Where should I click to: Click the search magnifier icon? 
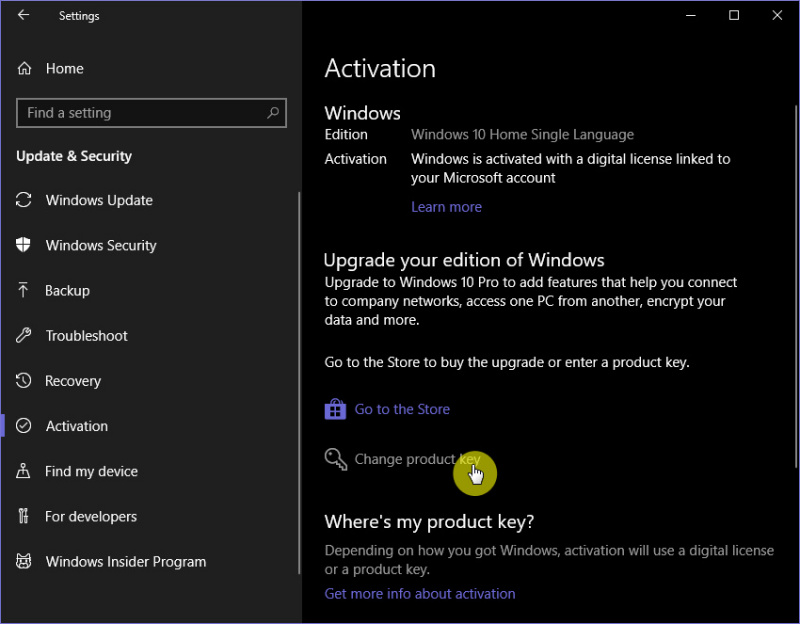click(273, 112)
